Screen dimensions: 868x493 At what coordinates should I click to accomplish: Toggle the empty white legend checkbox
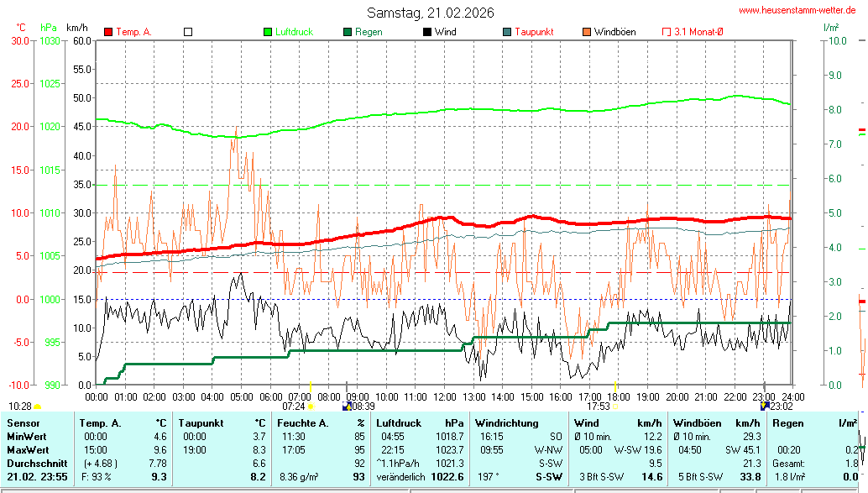[x=188, y=32]
